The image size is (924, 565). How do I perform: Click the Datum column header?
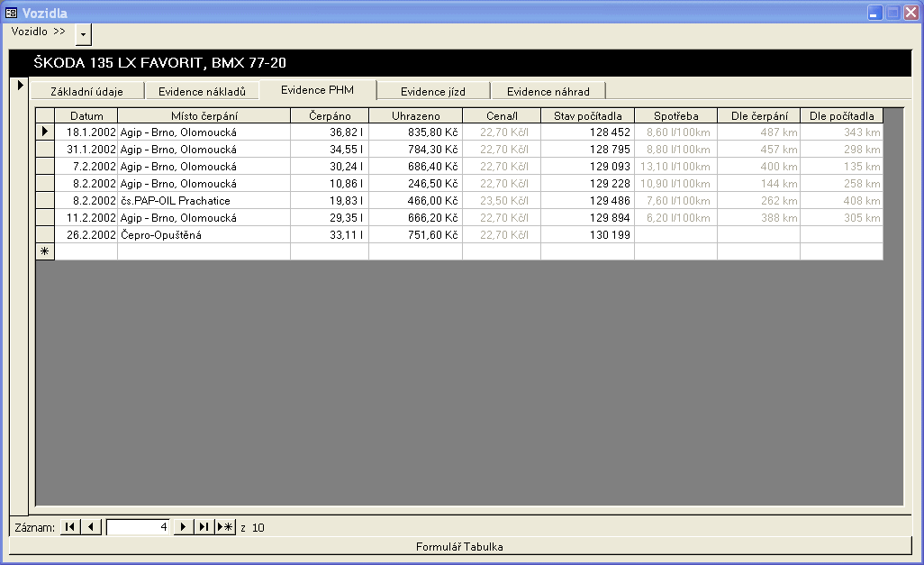86,116
